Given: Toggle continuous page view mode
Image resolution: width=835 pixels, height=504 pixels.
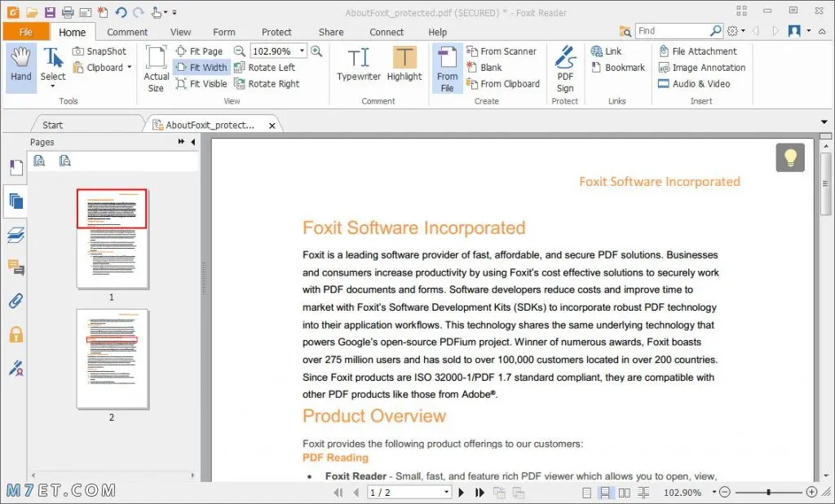Looking at the screenshot, I should pos(605,493).
